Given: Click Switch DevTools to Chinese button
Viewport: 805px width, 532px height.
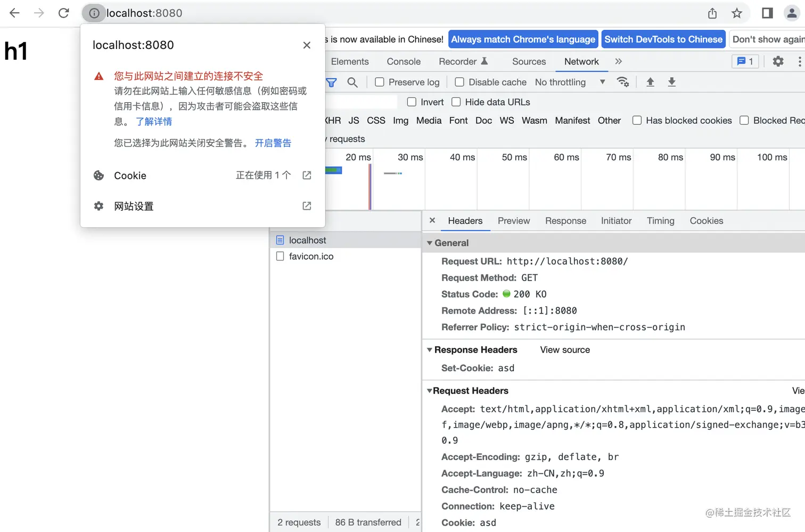Looking at the screenshot, I should (663, 39).
